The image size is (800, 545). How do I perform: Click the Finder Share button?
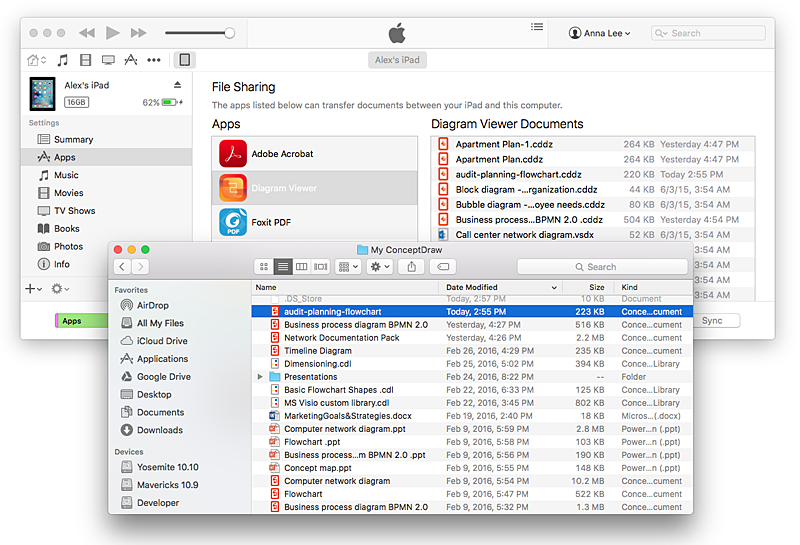411,266
